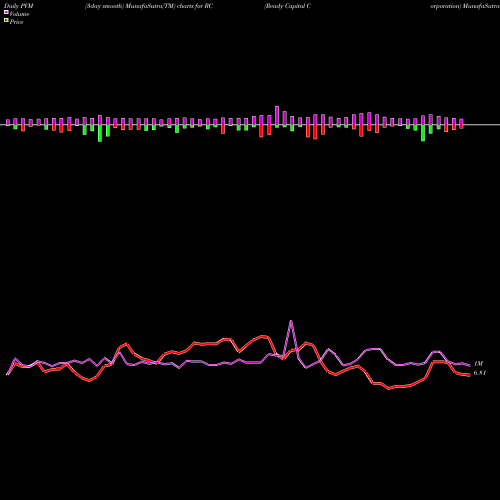The width and height of the screenshot is (500, 500).
Task: Click the Volume legend color swatch
Action: click(6, 12)
